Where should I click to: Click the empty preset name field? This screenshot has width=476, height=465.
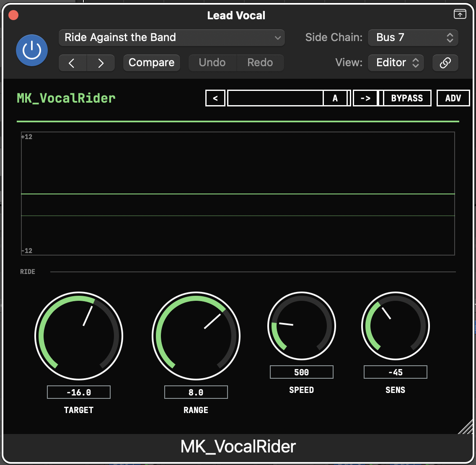coord(275,98)
